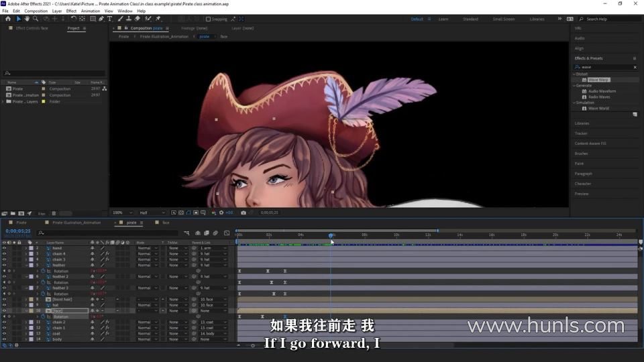Click the Radio Waves effect preset
The height and width of the screenshot is (362, 644).
599,97
